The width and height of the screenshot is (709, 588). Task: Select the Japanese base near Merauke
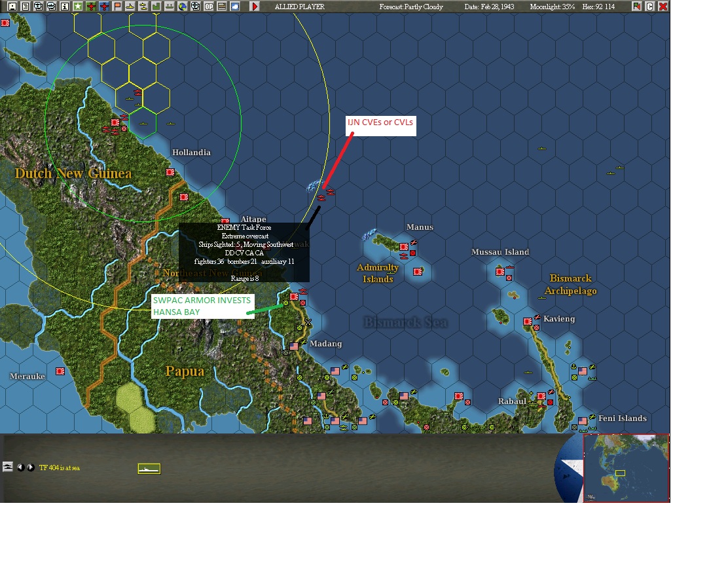60,371
